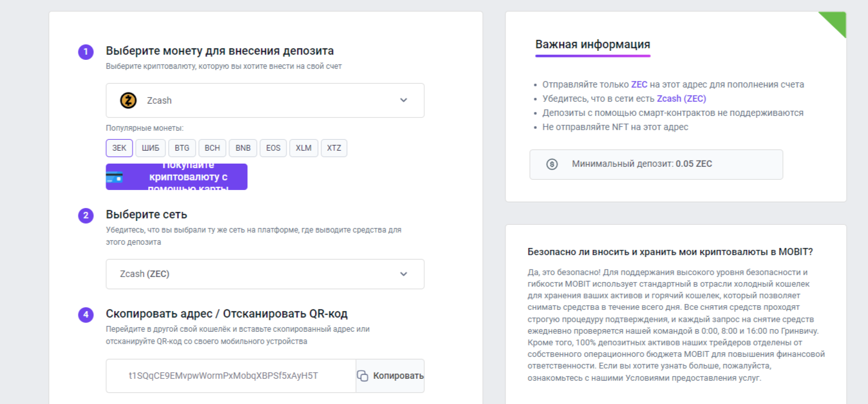Click the purple step 1 number badge
The width and height of the screenshot is (868, 404).
[86, 52]
